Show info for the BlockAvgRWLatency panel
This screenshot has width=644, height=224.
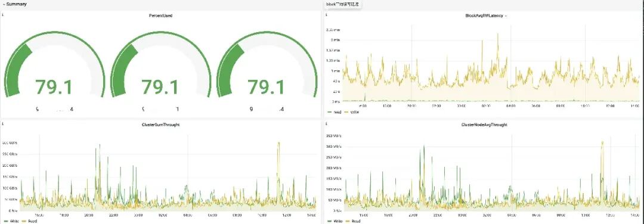tap(326, 15)
